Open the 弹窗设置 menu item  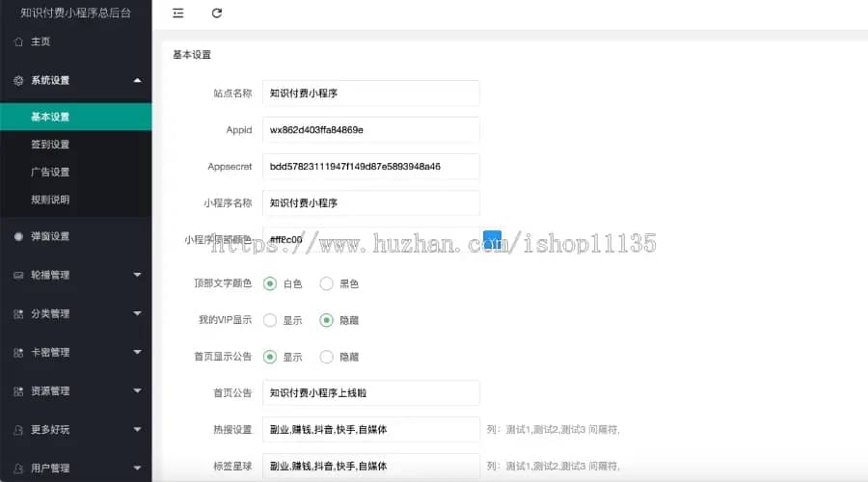[76, 236]
